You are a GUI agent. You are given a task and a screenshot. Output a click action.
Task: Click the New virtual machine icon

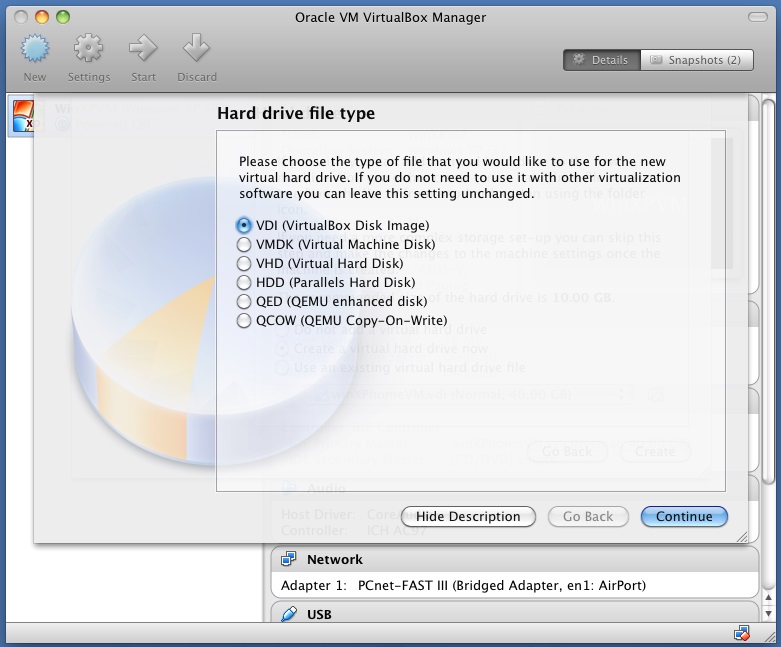35,49
